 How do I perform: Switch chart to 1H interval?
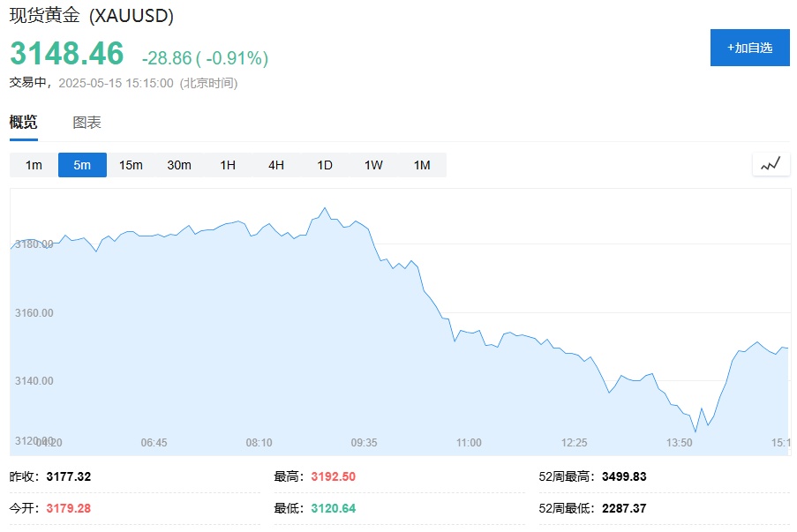(x=228, y=165)
